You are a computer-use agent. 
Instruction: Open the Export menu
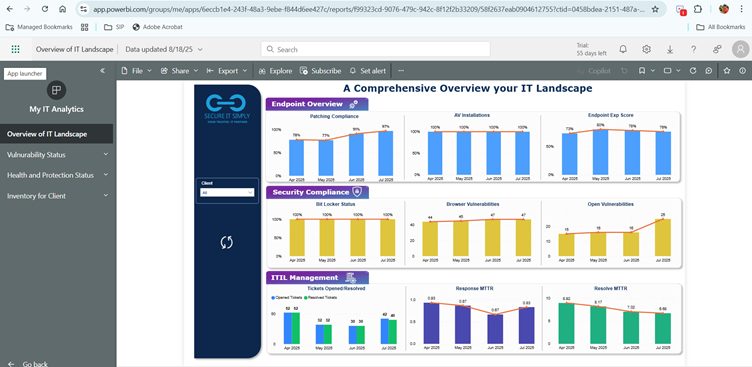point(227,71)
